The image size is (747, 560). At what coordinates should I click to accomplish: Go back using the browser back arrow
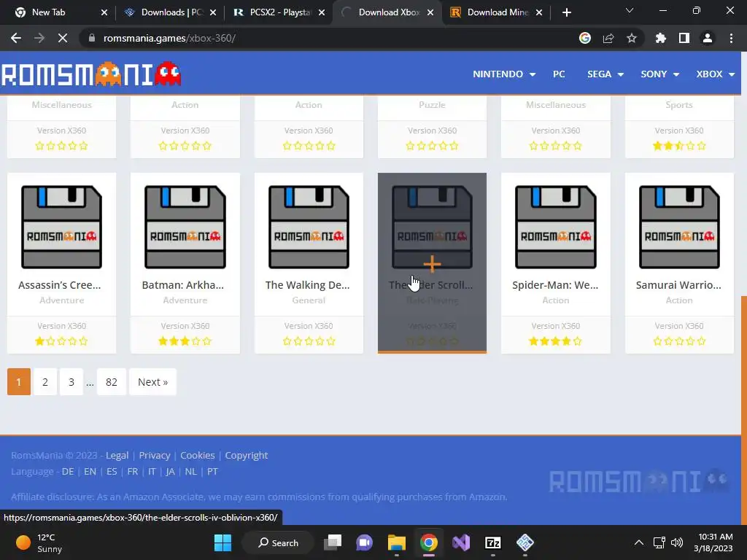click(x=16, y=38)
